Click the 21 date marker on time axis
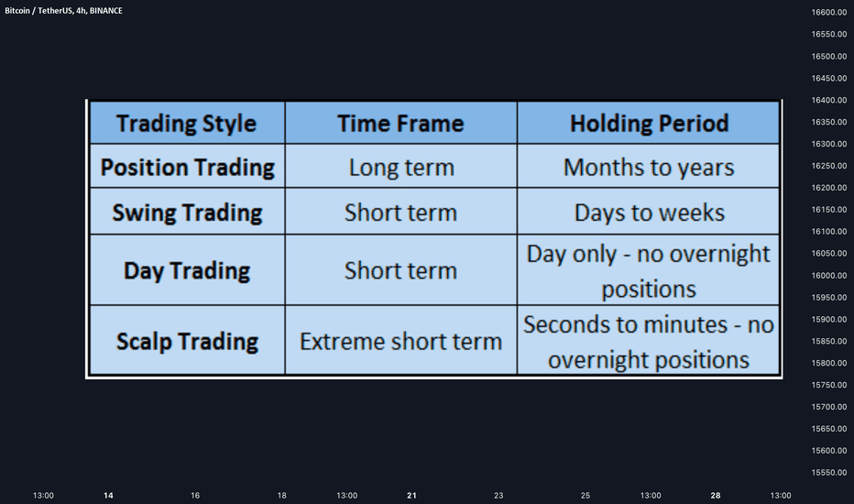The height and width of the screenshot is (504, 854). pos(411,495)
